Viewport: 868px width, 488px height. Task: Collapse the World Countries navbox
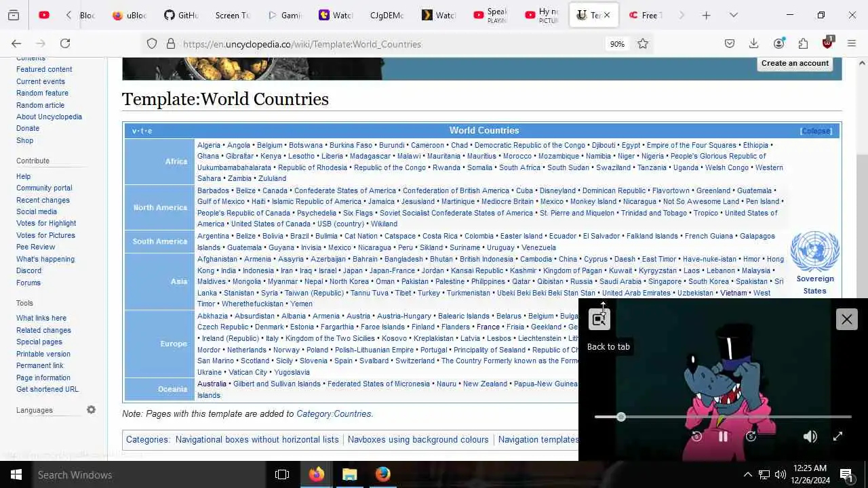pyautogui.click(x=816, y=131)
